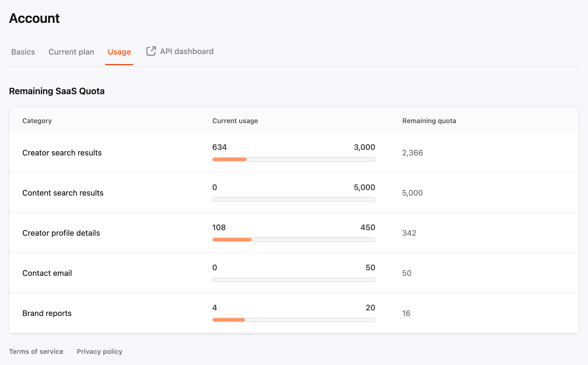Image resolution: width=588 pixels, height=365 pixels.
Task: Click the 634 usage value
Action: pos(219,147)
